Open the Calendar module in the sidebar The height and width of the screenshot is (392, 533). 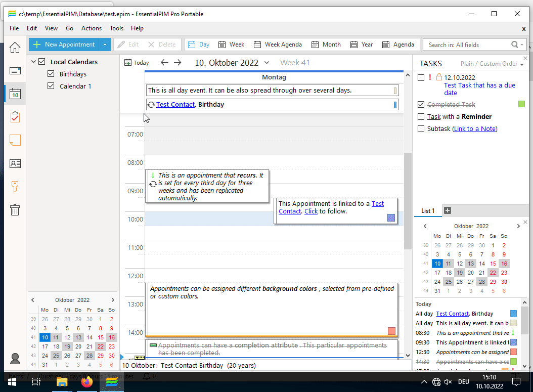(x=15, y=94)
